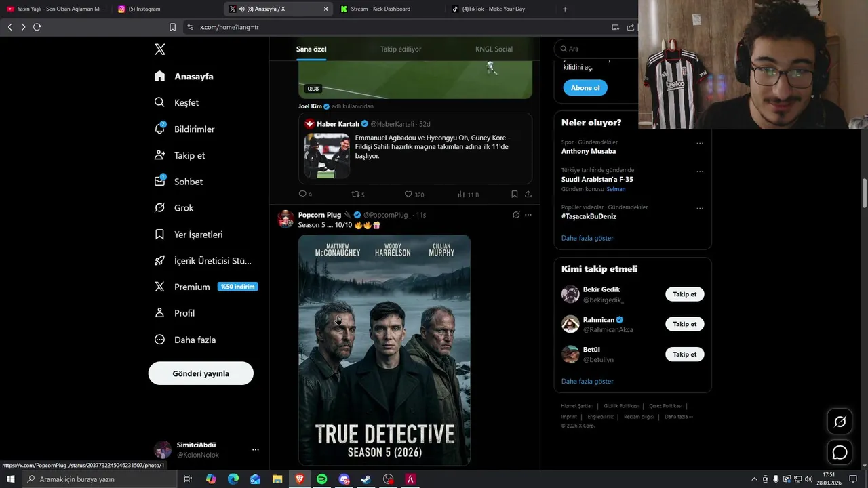Open Premium subscription page
Screen dimensions: 868x488
pos(205,287)
